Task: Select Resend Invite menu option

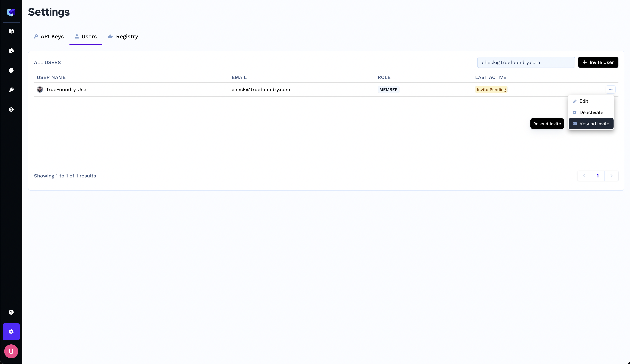Action: (594, 124)
